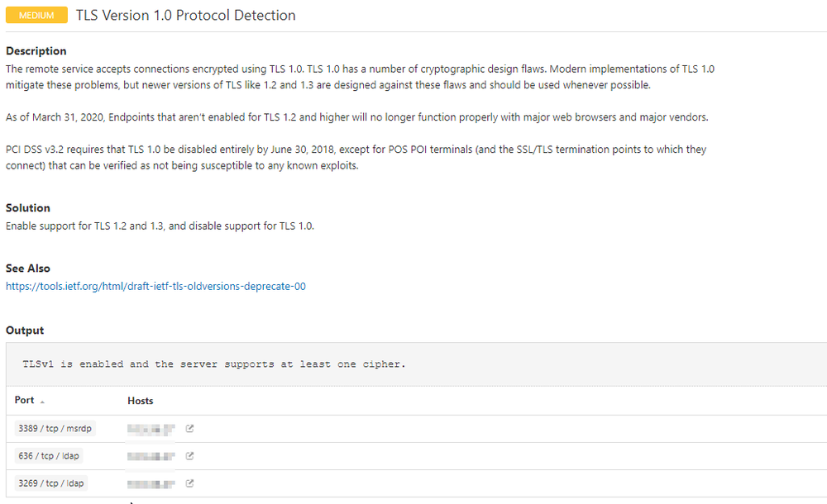Click the See Also section heading
Screen dimensions: 827x504
click(x=28, y=269)
